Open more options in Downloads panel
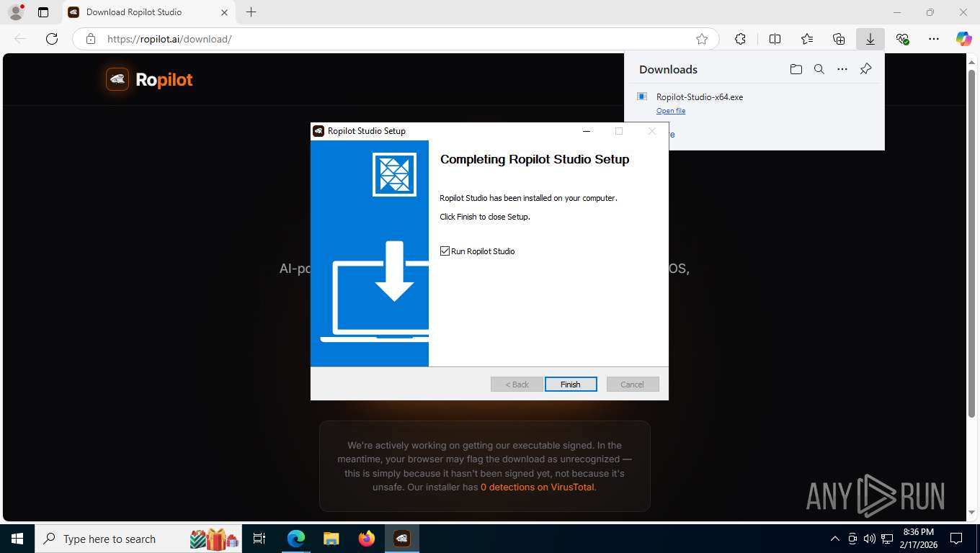The height and width of the screenshot is (553, 980). pyautogui.click(x=842, y=69)
